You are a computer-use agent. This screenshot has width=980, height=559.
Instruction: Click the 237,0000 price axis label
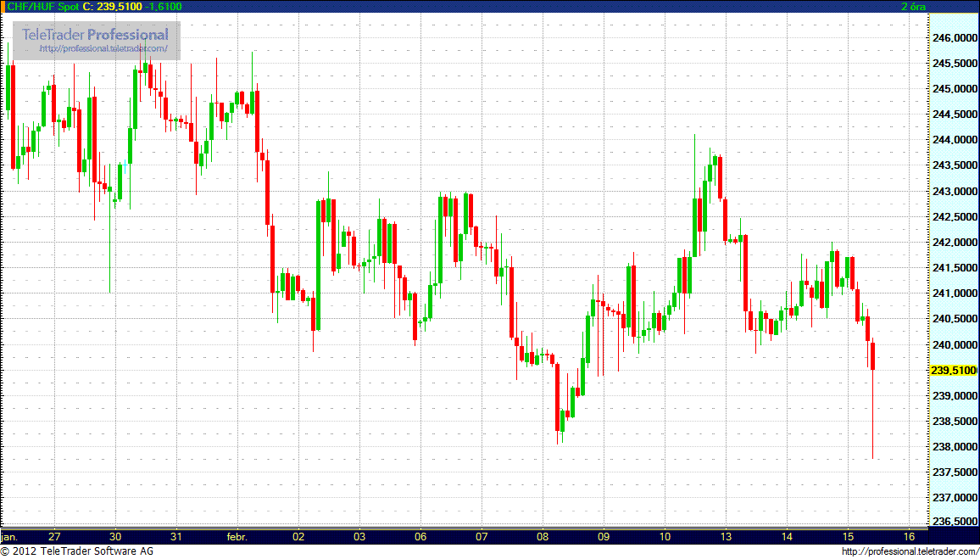[x=954, y=498]
